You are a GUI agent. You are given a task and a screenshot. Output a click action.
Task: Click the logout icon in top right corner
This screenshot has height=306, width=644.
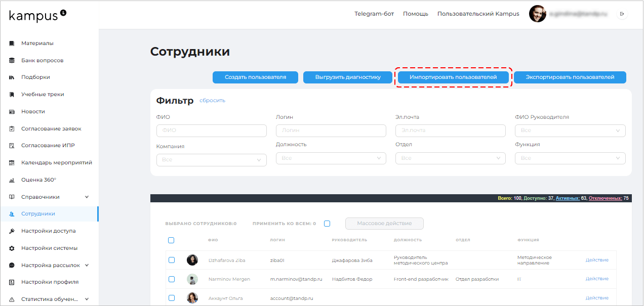pyautogui.click(x=622, y=14)
